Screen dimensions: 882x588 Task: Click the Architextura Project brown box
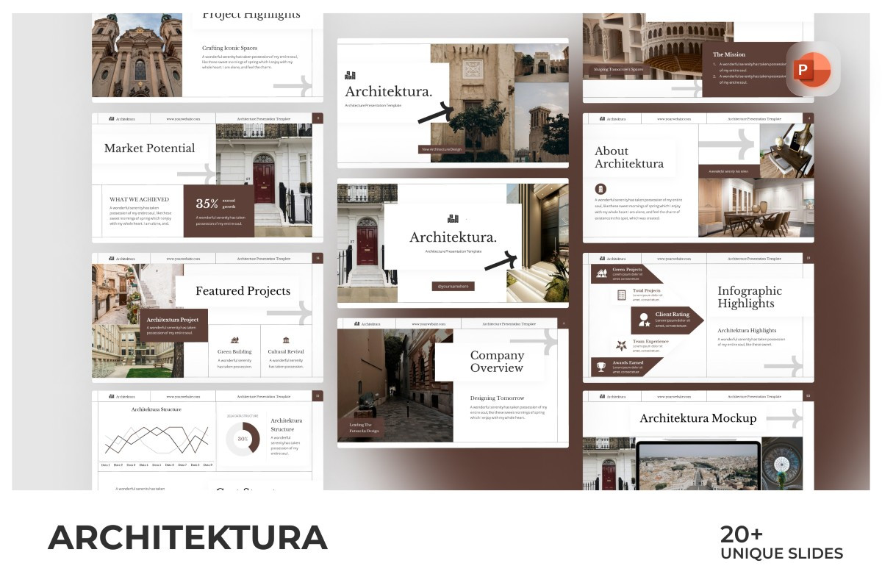tap(173, 326)
